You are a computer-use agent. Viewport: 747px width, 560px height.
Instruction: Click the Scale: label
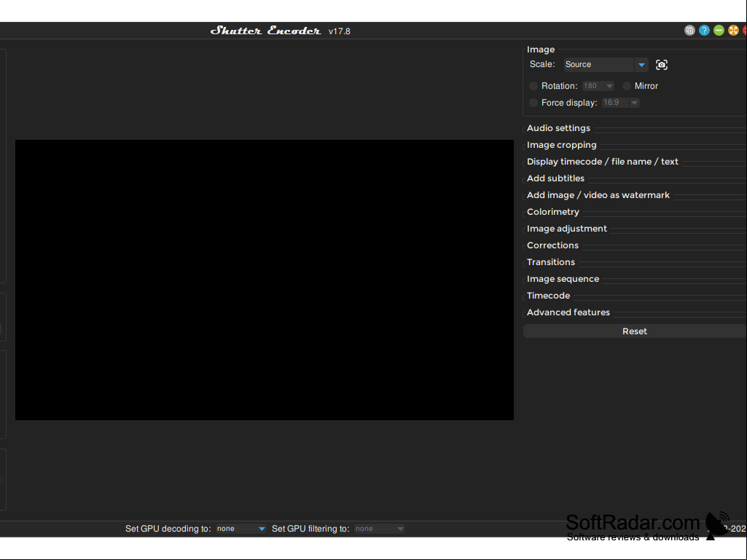pyautogui.click(x=542, y=64)
